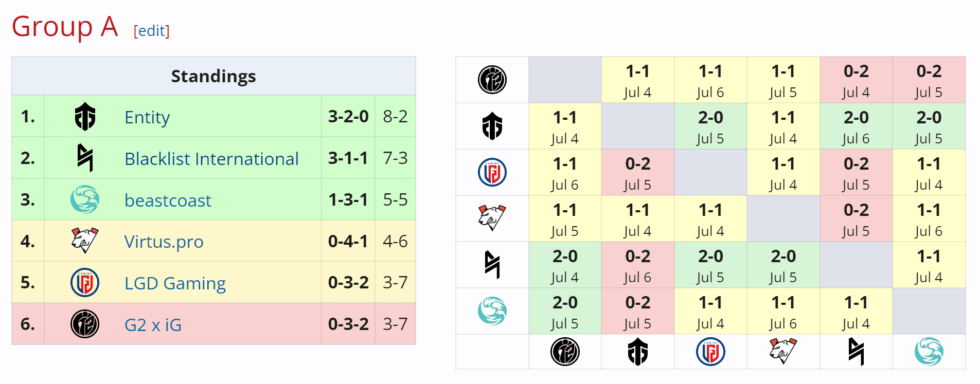The height and width of the screenshot is (384, 980).
Task: Open the Virtus.pro team page link
Action: pyautogui.click(x=164, y=242)
